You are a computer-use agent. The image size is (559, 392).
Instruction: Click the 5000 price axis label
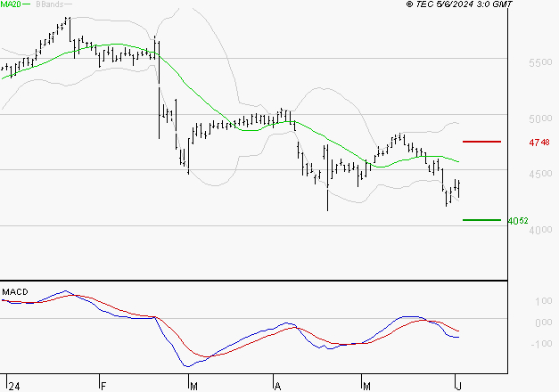click(x=540, y=118)
